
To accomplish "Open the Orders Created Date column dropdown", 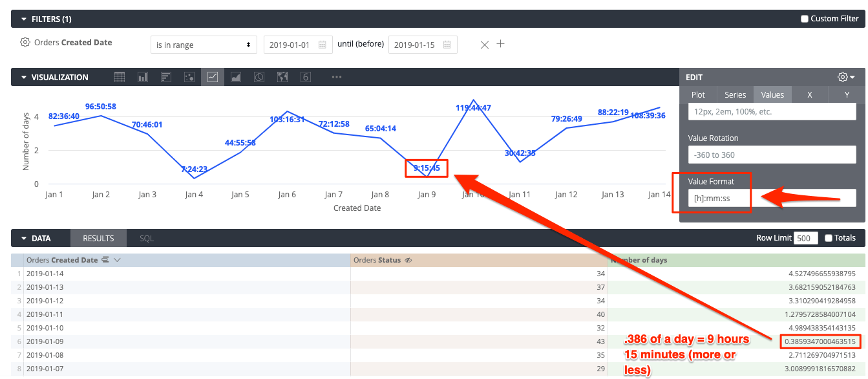I will point(116,259).
